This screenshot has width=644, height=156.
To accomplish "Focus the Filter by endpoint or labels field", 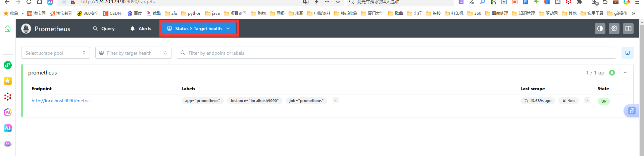I will pyautogui.click(x=396, y=53).
